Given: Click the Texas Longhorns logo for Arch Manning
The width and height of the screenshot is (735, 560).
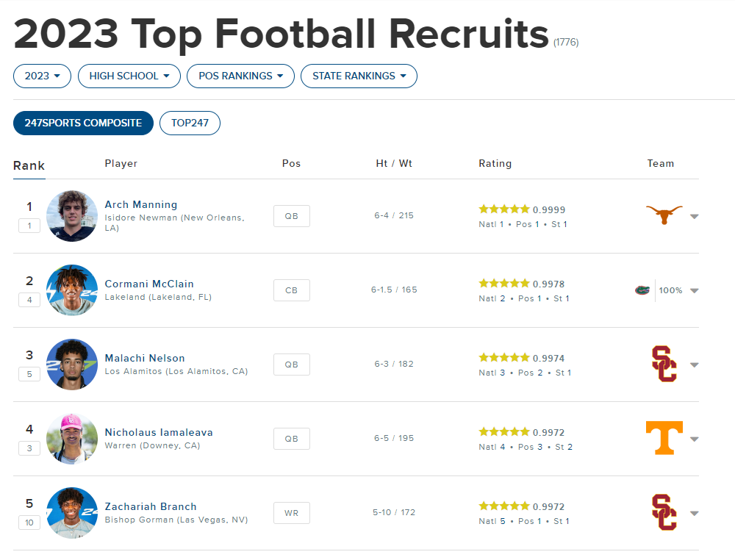Looking at the screenshot, I should (x=664, y=215).
